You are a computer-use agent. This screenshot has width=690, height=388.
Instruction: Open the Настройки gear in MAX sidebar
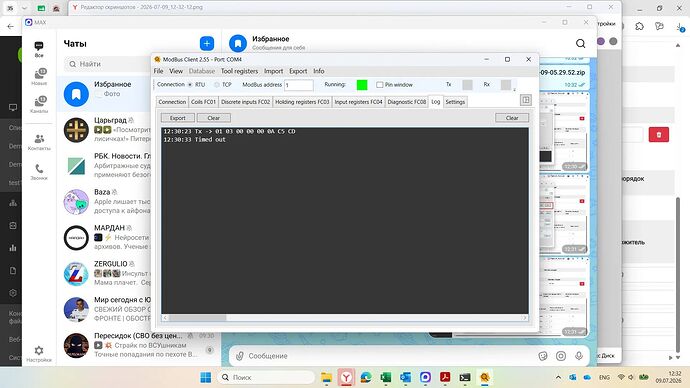click(39, 354)
